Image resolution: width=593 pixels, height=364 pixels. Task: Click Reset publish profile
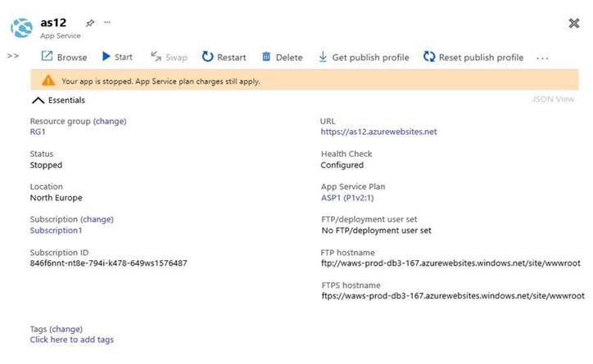coord(429,57)
